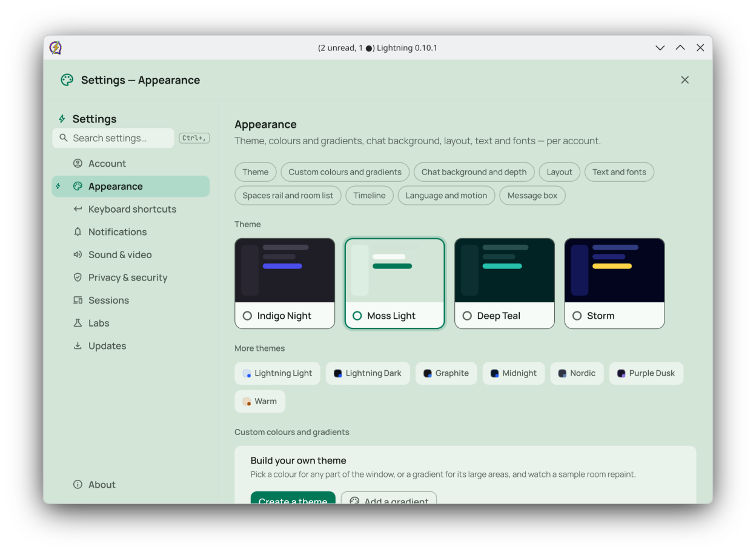This screenshot has height=555, width=756.
Task: Open Keyboard shortcuts settings
Action: [131, 209]
